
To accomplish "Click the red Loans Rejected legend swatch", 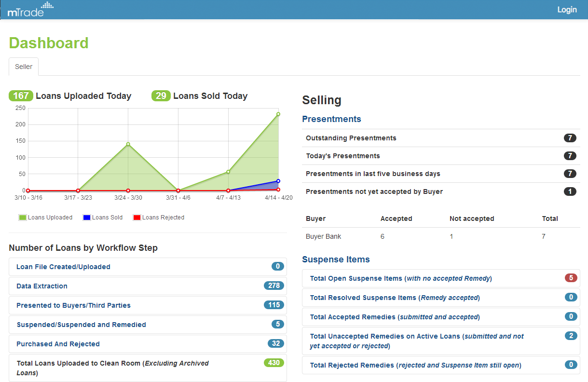I will coord(137,218).
